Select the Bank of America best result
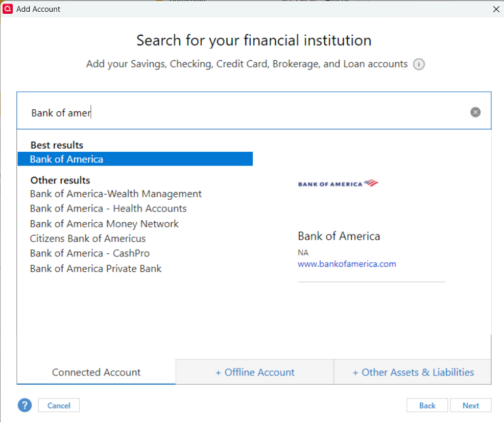Screen dimensions: 504x422 click(135, 159)
